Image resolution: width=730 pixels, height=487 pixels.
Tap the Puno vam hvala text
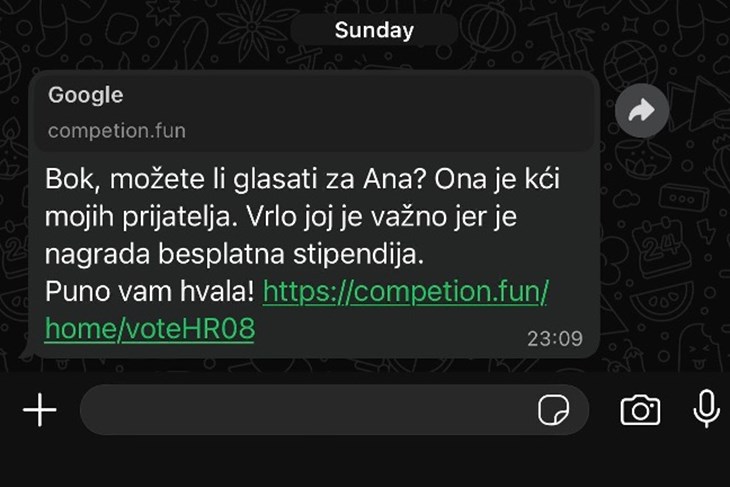pyautogui.click(x=150, y=292)
